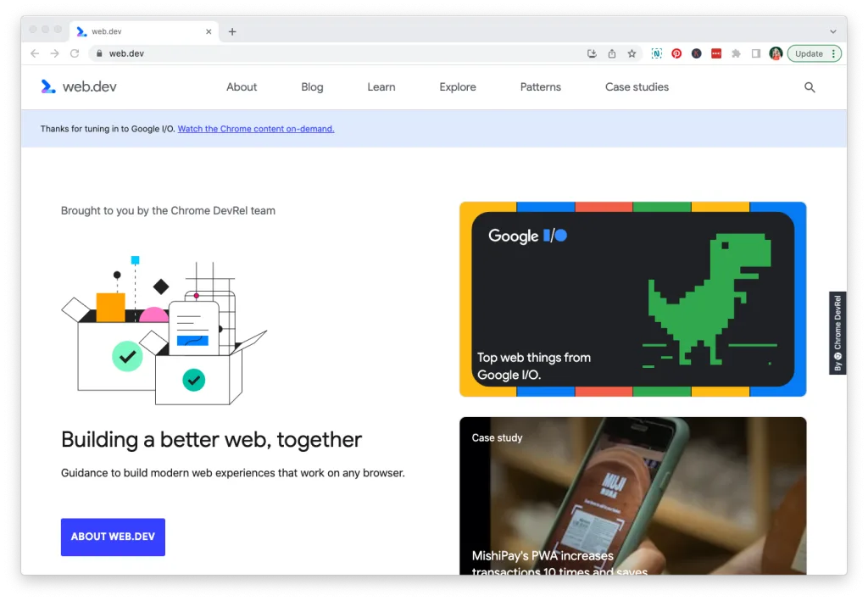Screen dimensions: 868x601
Task: Open the Chrome profile avatar
Action: pos(776,53)
